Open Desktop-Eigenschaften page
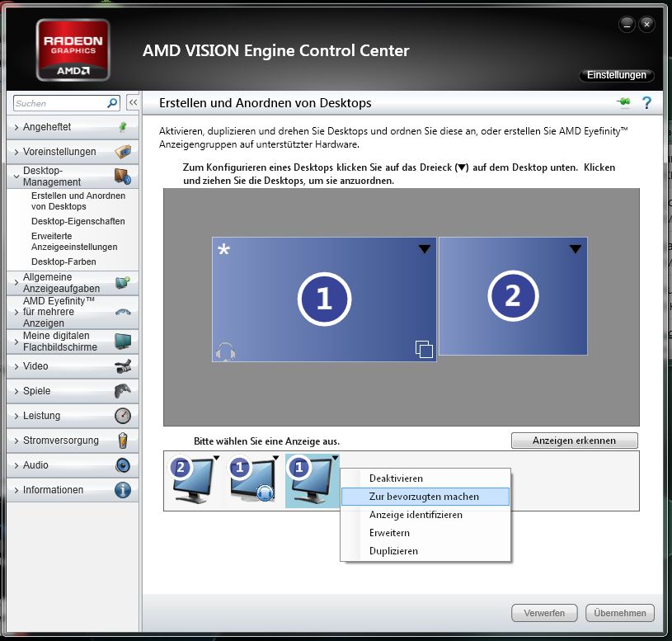The height and width of the screenshot is (641, 672). coord(78,221)
